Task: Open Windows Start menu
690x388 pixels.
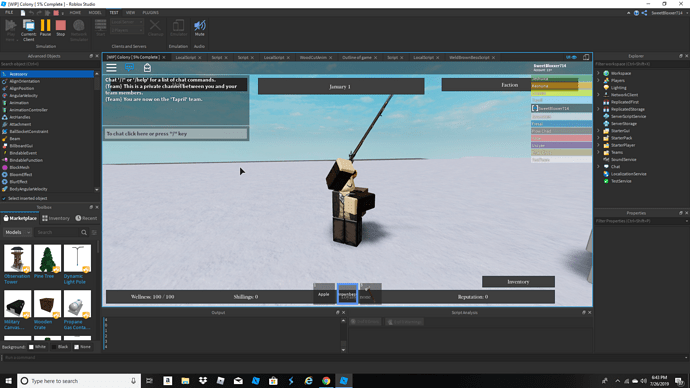Action: click(x=8, y=381)
